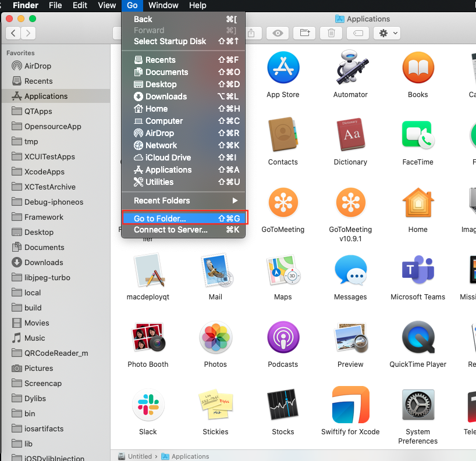Select XCUITestApps folder in sidebar

55,156
